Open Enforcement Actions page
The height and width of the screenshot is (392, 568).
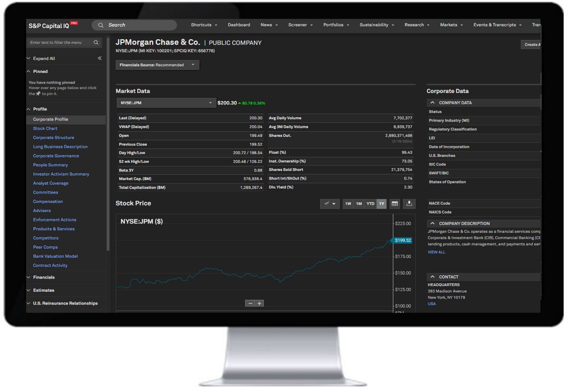tap(55, 220)
